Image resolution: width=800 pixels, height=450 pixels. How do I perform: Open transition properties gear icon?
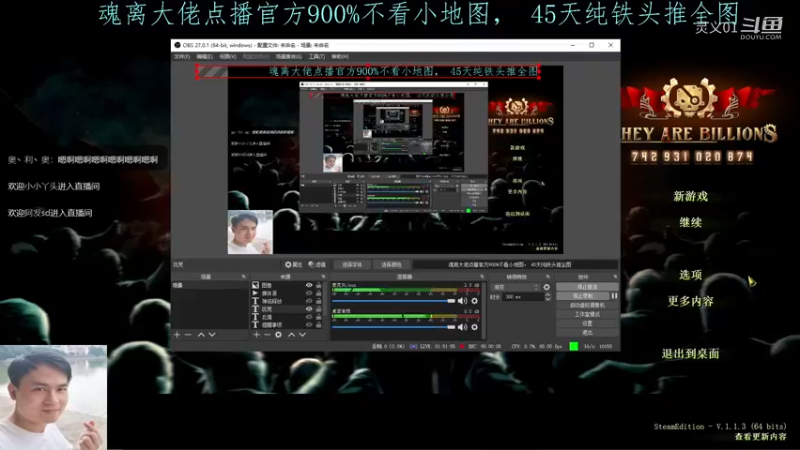546,287
